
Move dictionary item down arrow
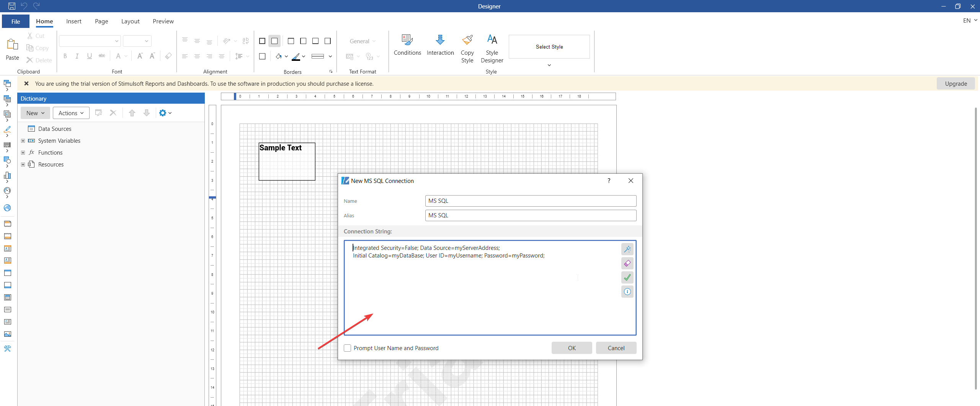[x=147, y=113]
